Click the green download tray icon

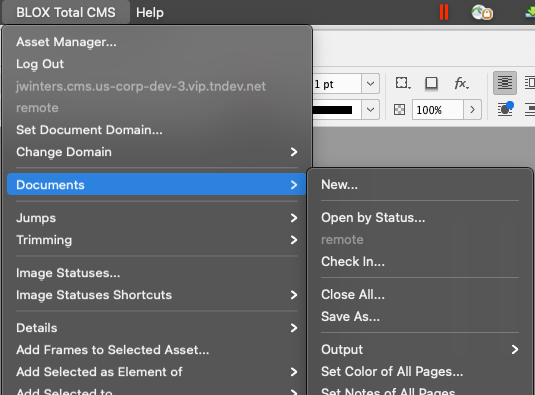pos(530,12)
